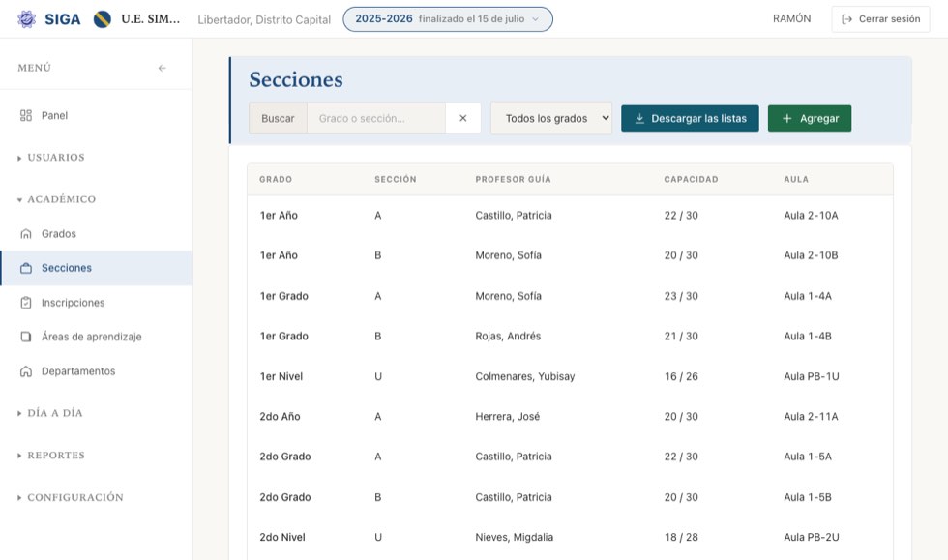948x560 pixels.
Task: Focus the Grado o sección search field
Action: [x=376, y=119]
